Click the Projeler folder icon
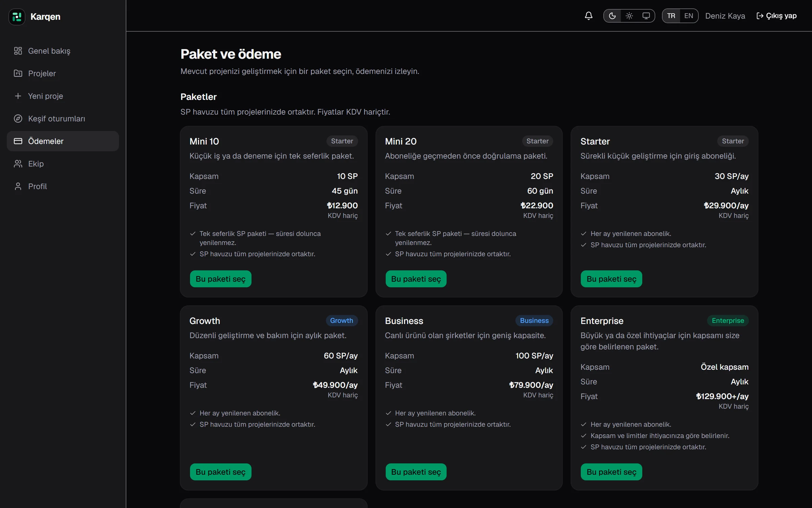This screenshot has height=508, width=812. point(18,73)
